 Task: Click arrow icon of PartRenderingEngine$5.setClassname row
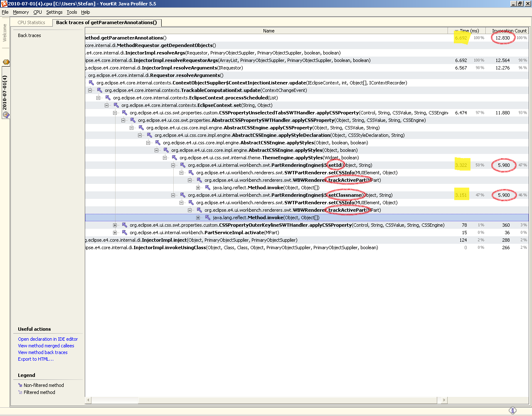(x=183, y=195)
